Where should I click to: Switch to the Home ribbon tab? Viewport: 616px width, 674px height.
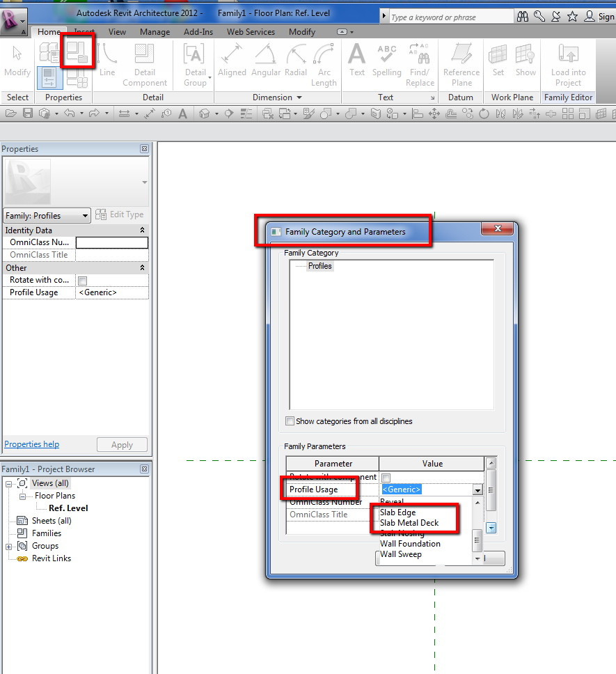click(49, 32)
